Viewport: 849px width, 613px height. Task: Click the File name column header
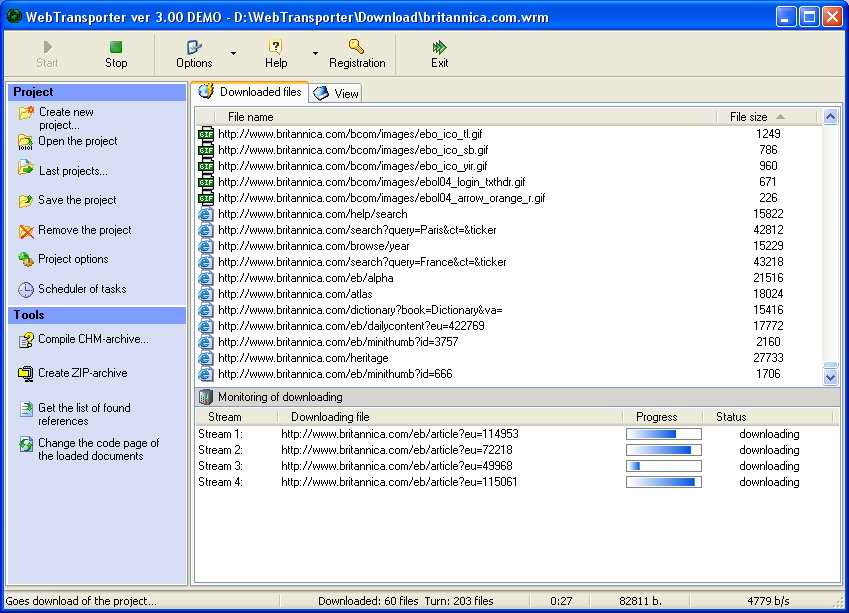pyautogui.click(x=465, y=116)
